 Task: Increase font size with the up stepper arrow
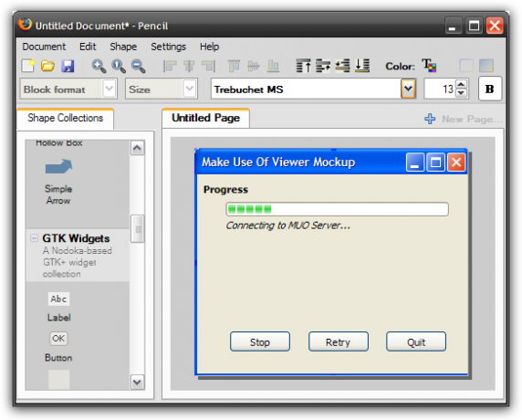click(461, 84)
